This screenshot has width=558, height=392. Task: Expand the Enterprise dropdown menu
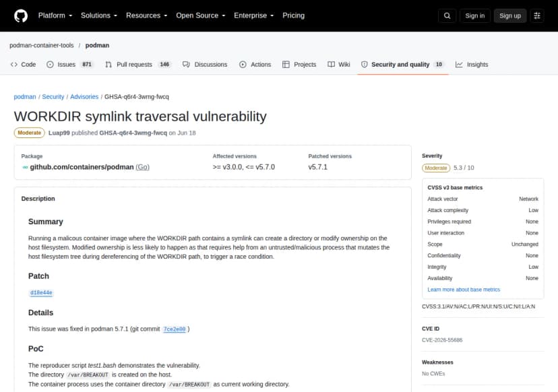(x=254, y=15)
